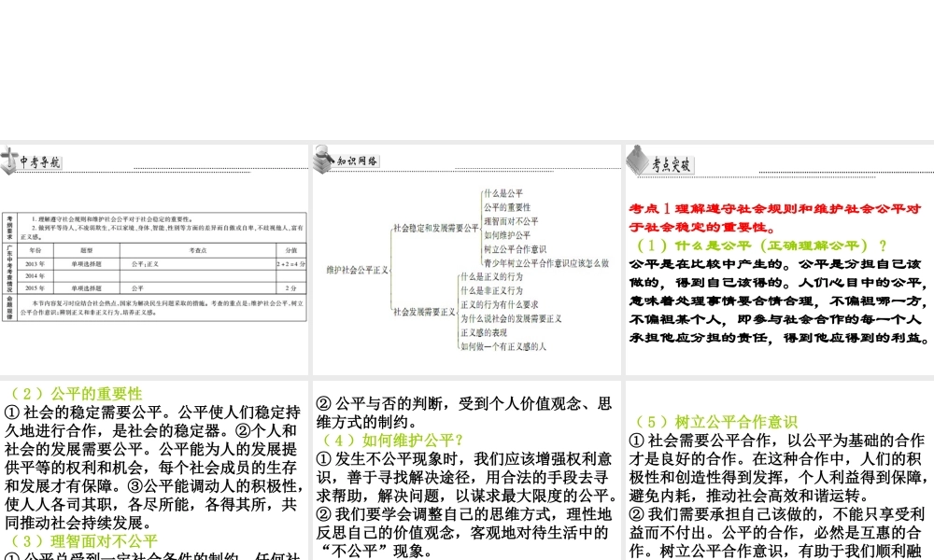Click 单项选择题 in the 2013年 row
The image size is (934, 560).
coord(86,263)
